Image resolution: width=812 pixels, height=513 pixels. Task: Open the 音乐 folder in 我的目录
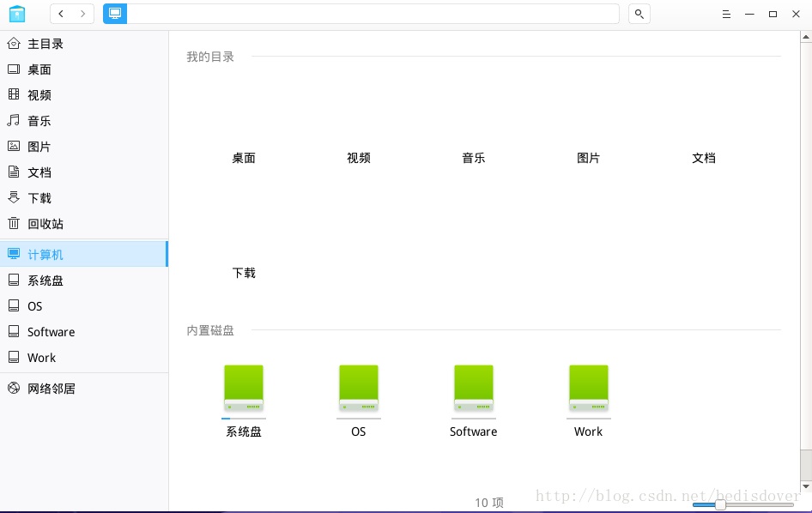(x=474, y=129)
